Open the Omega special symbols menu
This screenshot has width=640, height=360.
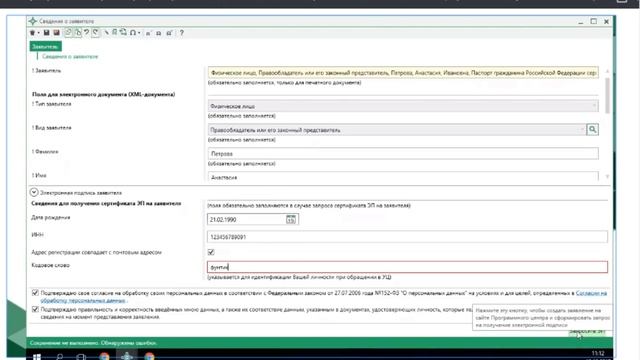(133, 33)
